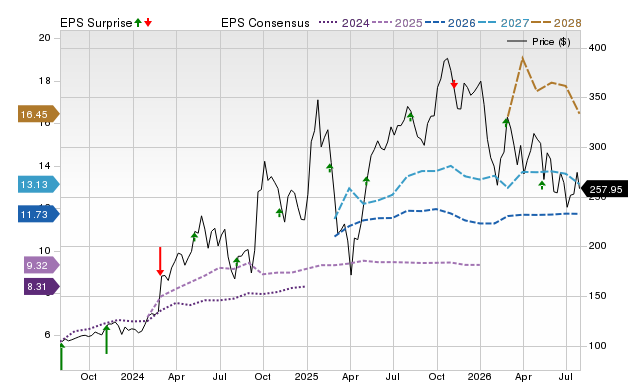Toggle the Price ($) legend entry
Screen dimensions: 640x382
click(x=539, y=42)
